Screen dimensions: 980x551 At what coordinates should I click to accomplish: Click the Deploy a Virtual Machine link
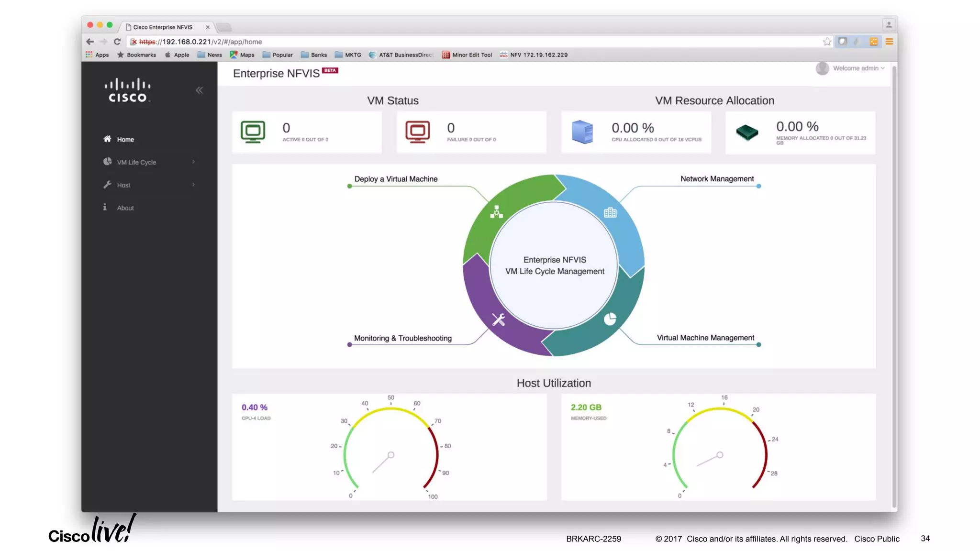tap(396, 179)
